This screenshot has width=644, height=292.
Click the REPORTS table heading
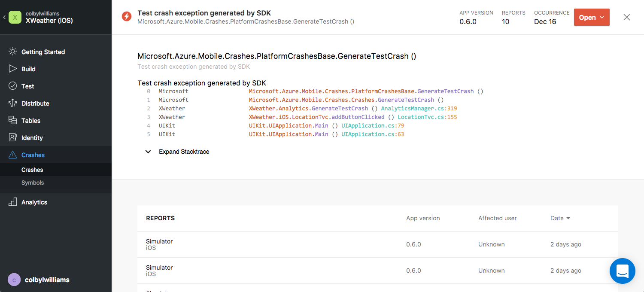(x=160, y=218)
